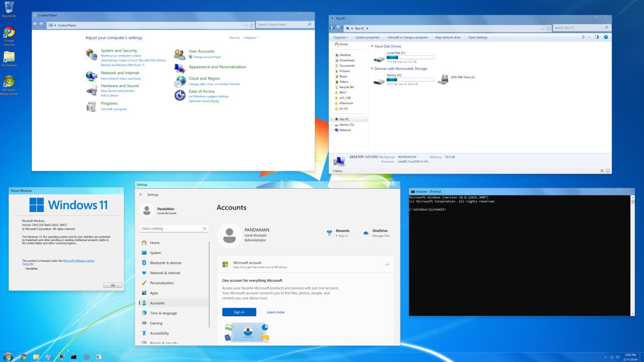Open Google Chrome from the desktop shortcut

point(9,33)
